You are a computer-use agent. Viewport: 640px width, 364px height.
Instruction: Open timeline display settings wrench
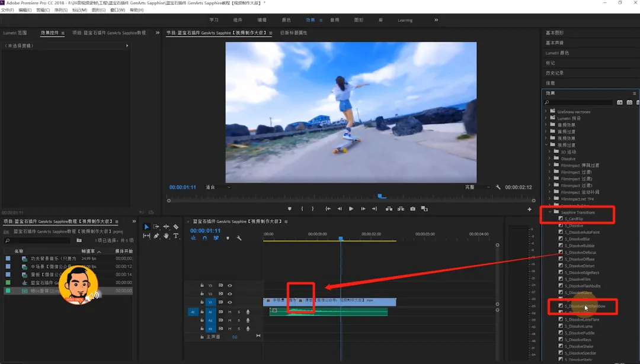pos(239,238)
